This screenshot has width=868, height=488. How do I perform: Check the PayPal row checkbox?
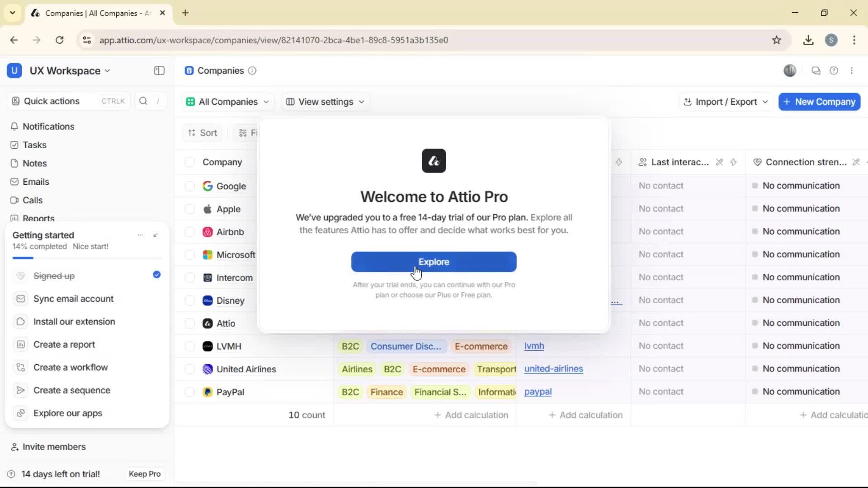(190, 392)
